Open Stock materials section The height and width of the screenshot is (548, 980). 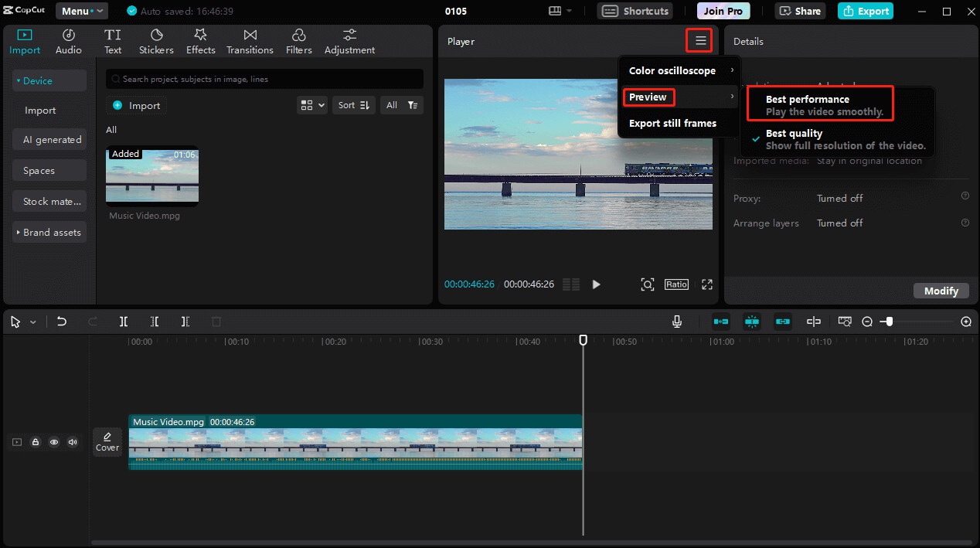click(x=49, y=202)
